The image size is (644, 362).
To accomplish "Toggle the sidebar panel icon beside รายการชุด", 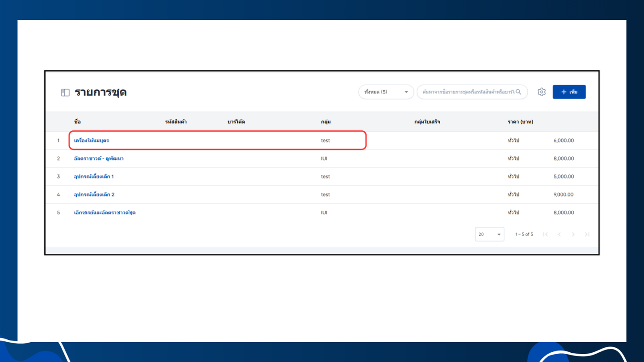I will [x=65, y=92].
